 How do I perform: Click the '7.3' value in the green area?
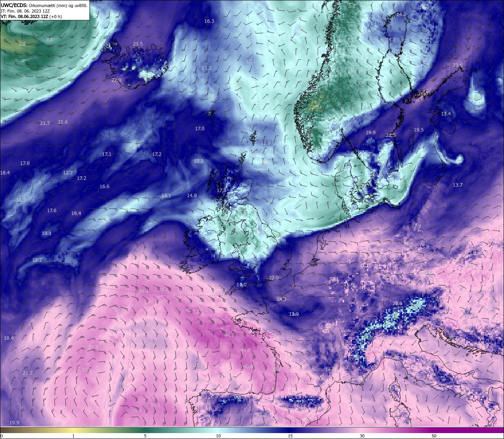point(49,40)
